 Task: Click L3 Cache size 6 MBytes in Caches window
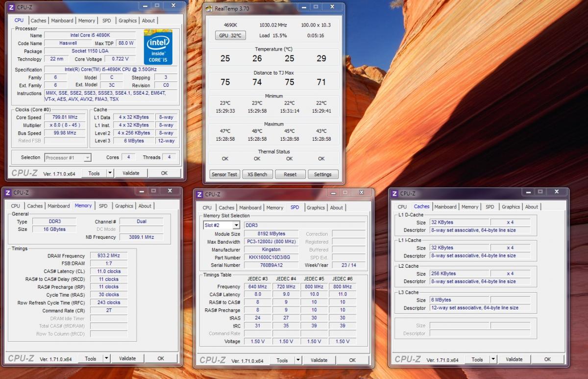[460, 300]
